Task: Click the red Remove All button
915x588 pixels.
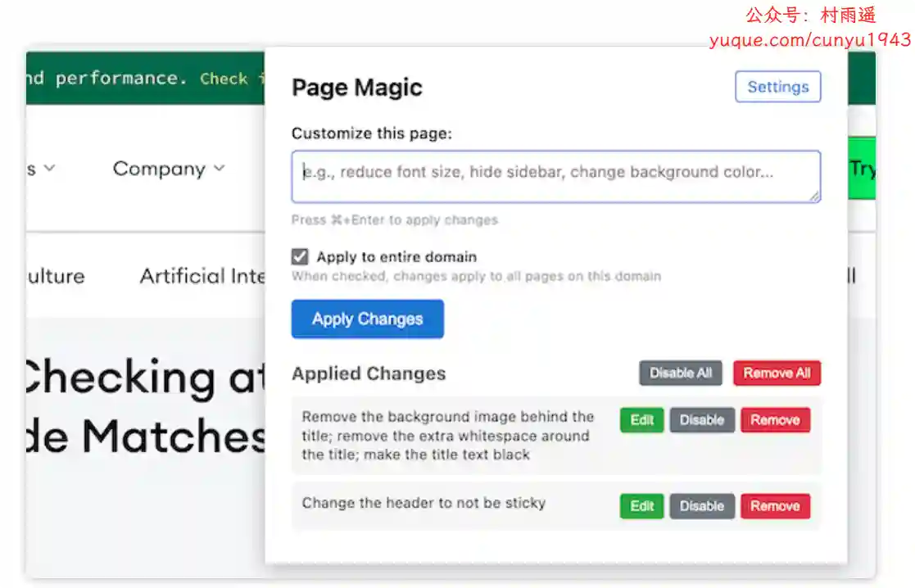Action: click(776, 373)
